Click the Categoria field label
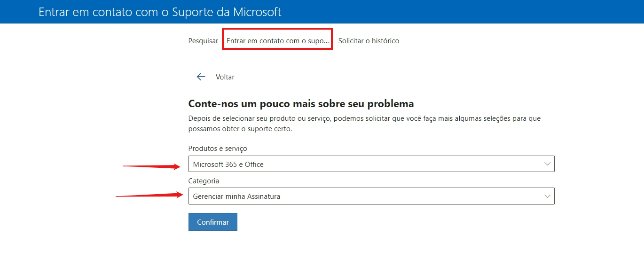 204,181
